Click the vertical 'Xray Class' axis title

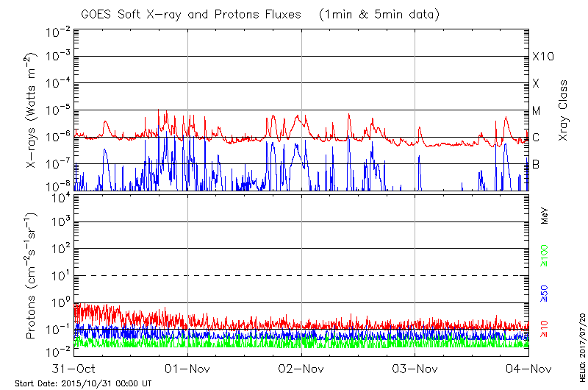564,110
